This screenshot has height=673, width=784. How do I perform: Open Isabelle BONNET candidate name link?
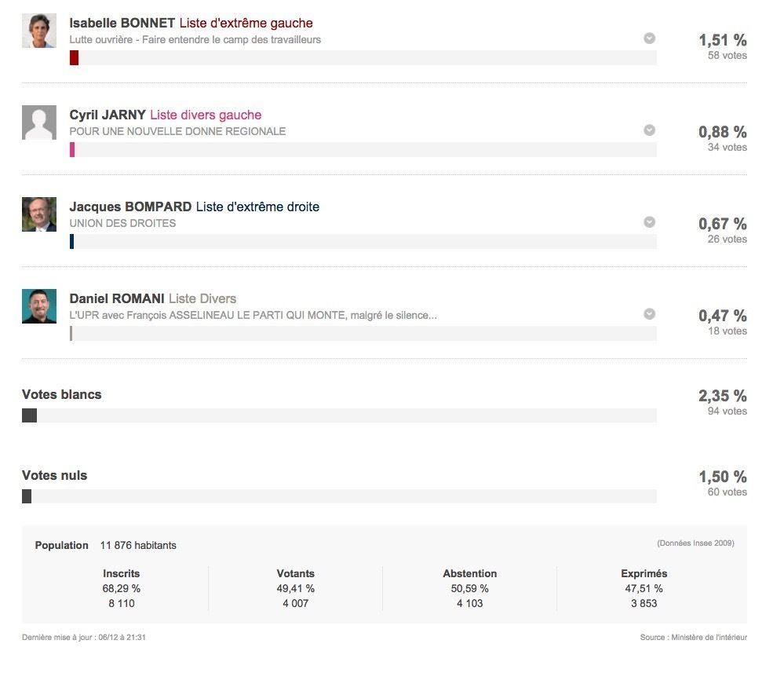coord(122,23)
